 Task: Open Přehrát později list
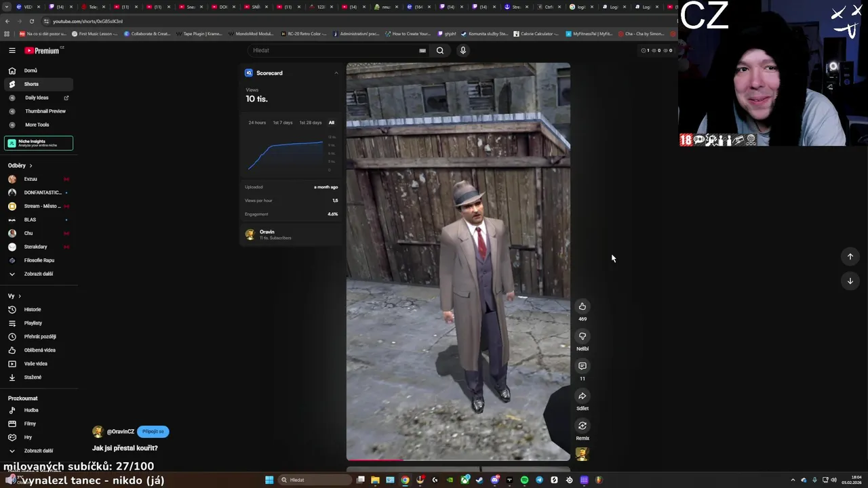point(39,337)
